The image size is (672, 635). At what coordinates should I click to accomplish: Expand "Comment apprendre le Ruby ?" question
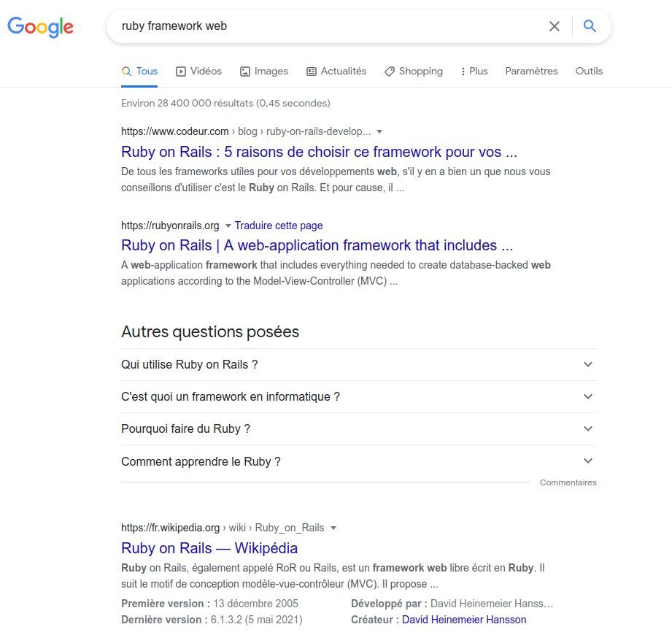coord(588,461)
